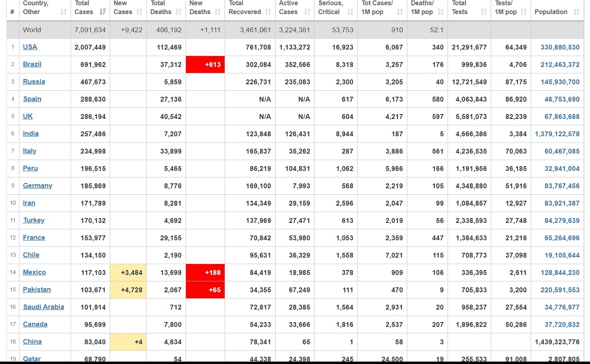Open Russia population figure 145,930,700
Image resolution: width=590 pixels, height=364 pixels.
tap(560, 82)
